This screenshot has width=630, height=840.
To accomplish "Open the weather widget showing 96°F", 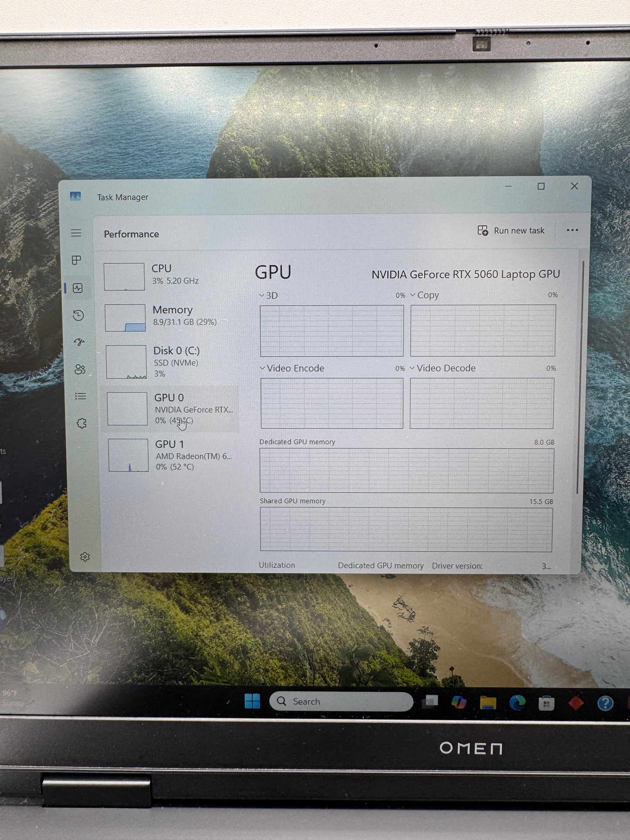I will 13,698.
